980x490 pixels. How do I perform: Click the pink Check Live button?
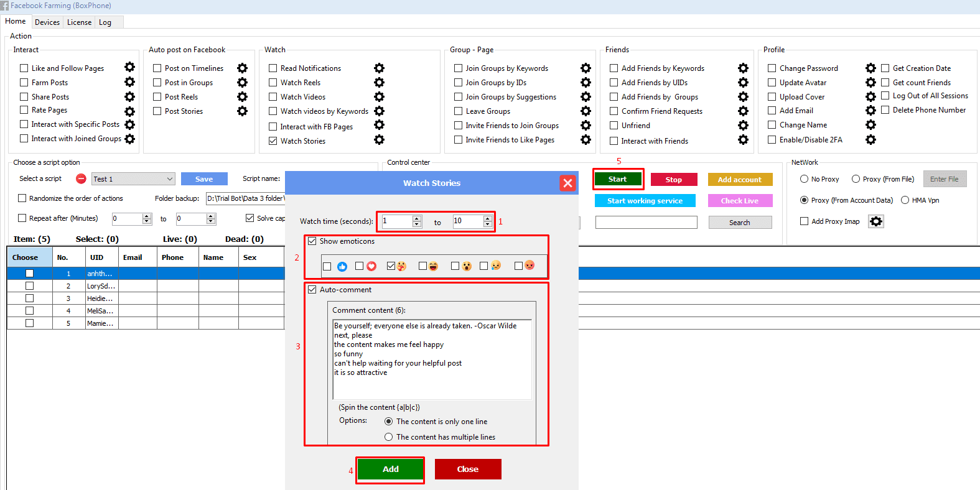point(740,201)
